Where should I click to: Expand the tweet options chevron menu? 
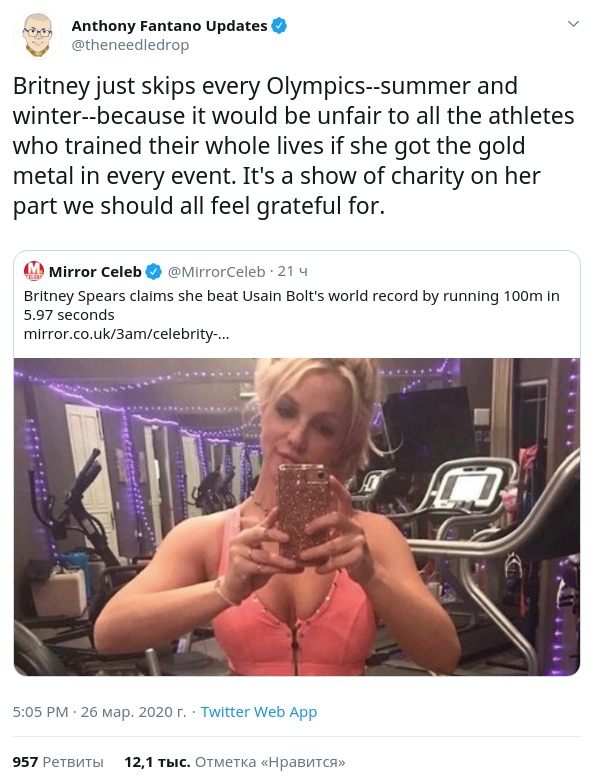click(574, 24)
